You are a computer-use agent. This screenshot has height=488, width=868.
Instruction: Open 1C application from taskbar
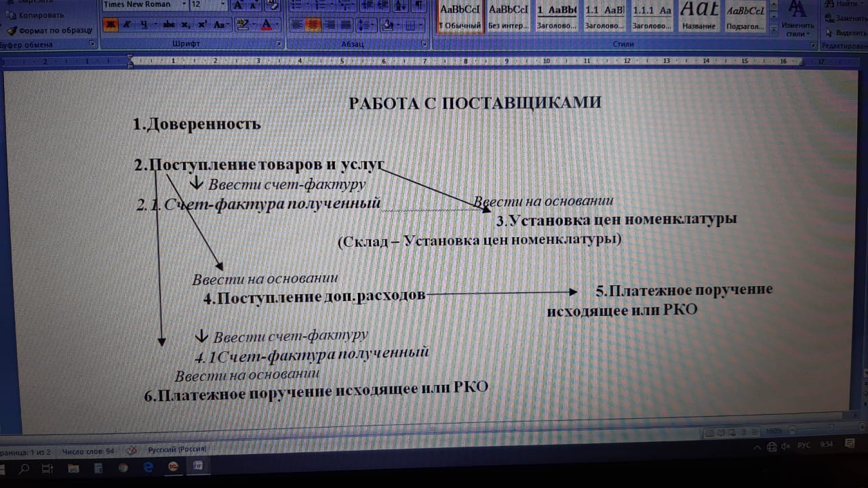coord(174,467)
